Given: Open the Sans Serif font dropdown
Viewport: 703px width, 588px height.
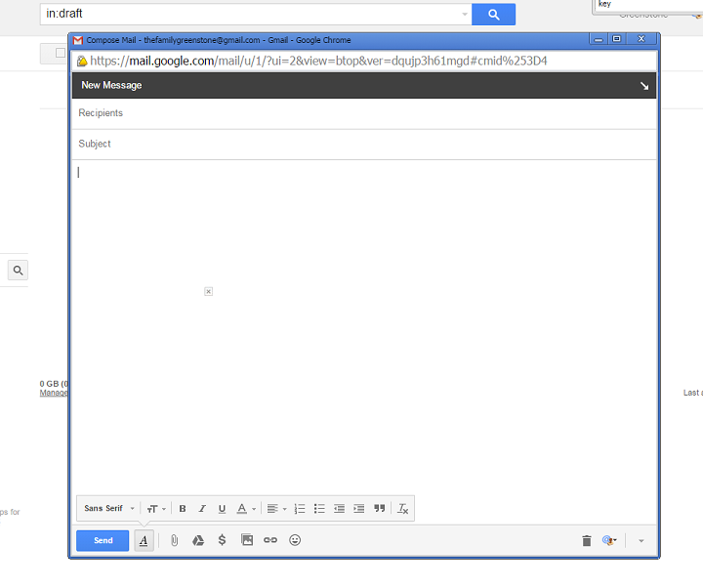Looking at the screenshot, I should click(109, 508).
